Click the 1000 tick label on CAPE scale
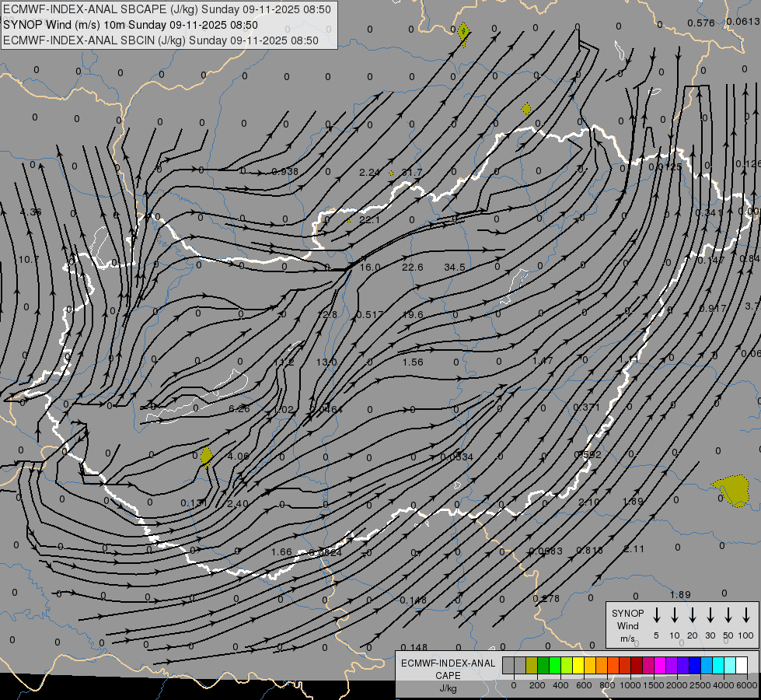 (x=630, y=685)
